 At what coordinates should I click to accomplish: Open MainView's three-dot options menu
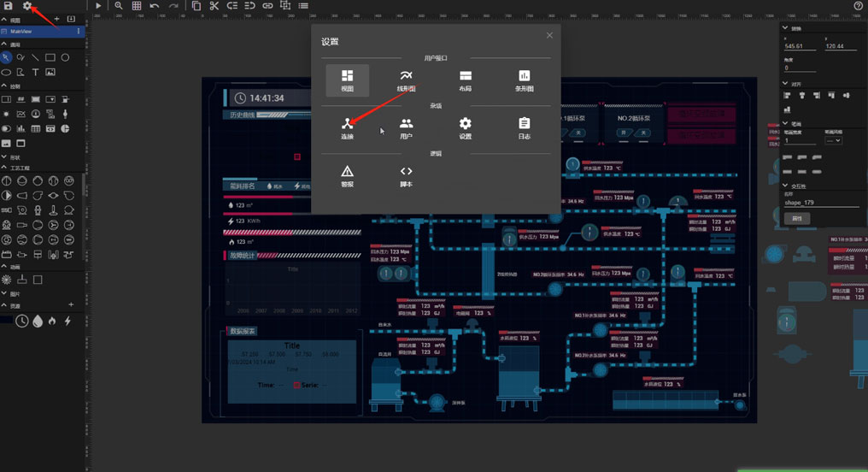[x=79, y=32]
